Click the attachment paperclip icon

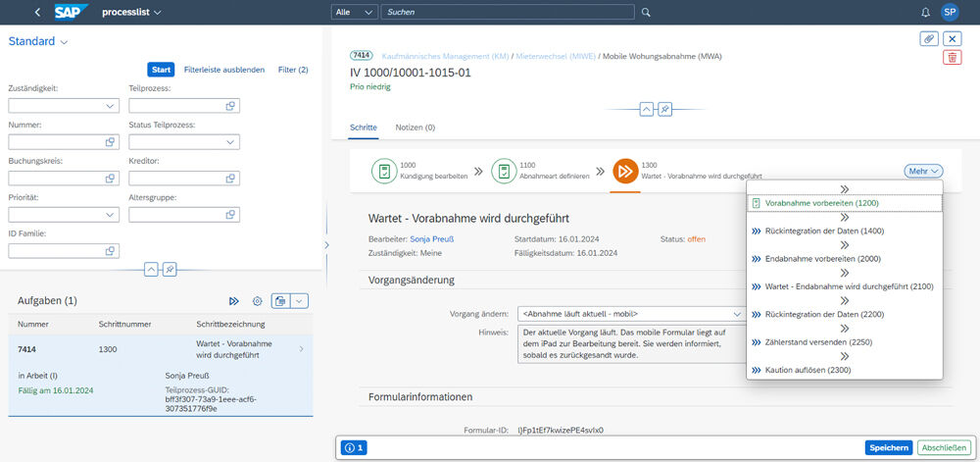(929, 38)
